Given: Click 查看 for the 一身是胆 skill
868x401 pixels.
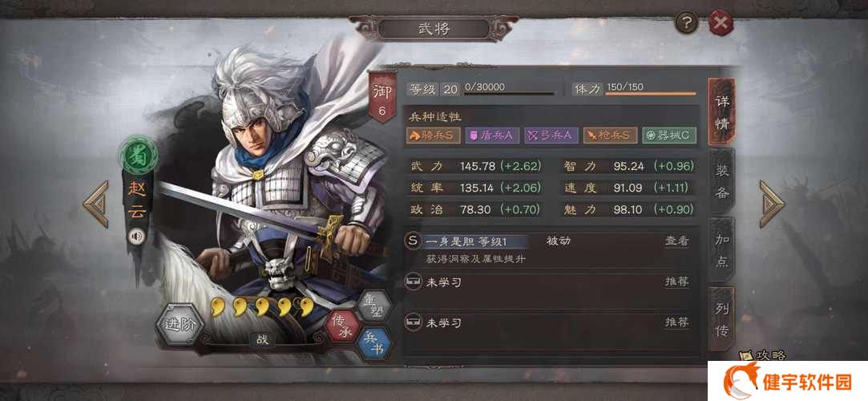Looking at the screenshot, I should coord(676,241).
